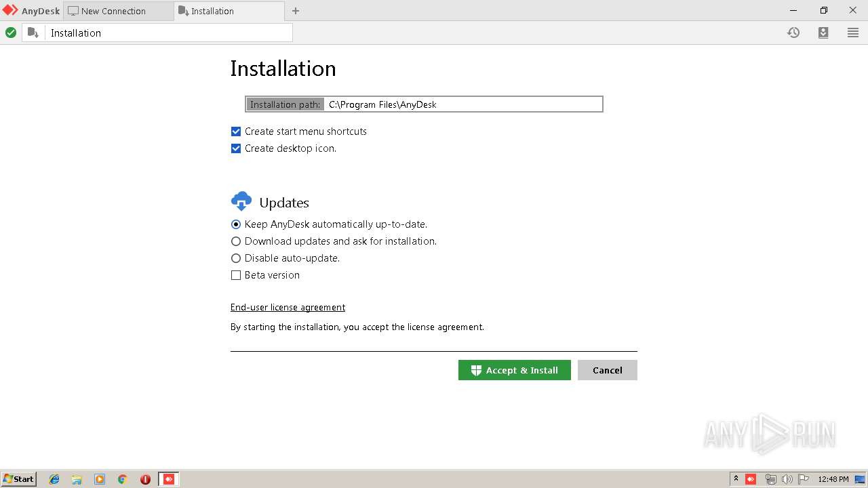The width and height of the screenshot is (868, 488).
Task: Switch to the New Connection tab
Action: click(118, 11)
